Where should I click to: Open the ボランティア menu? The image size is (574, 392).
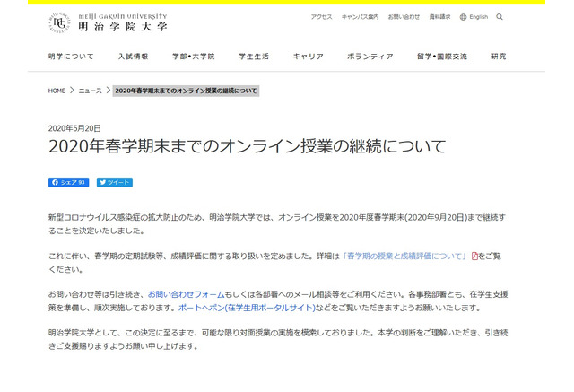pyautogui.click(x=370, y=57)
